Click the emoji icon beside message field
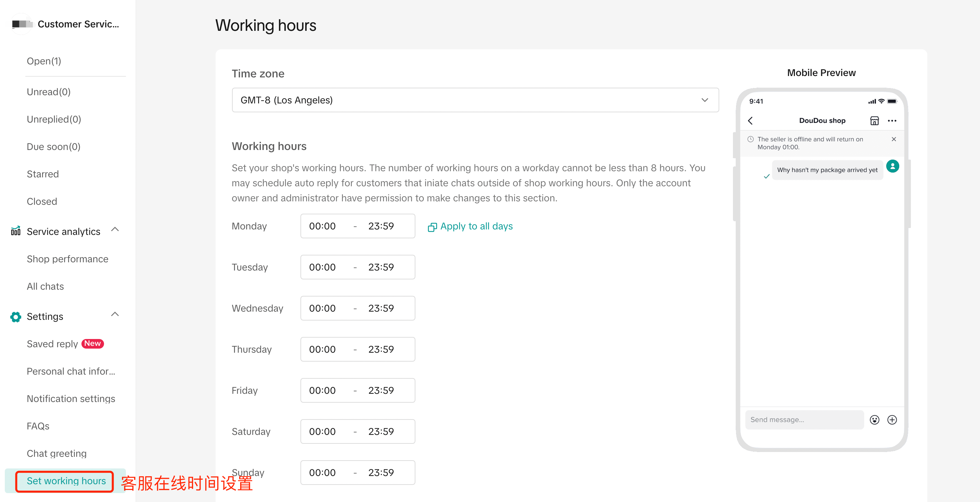 coord(874,419)
